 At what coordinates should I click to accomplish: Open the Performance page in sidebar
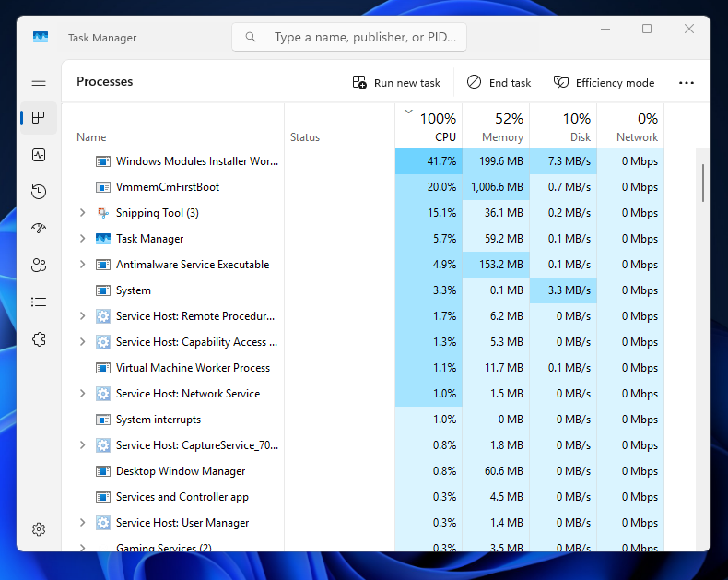(x=39, y=155)
